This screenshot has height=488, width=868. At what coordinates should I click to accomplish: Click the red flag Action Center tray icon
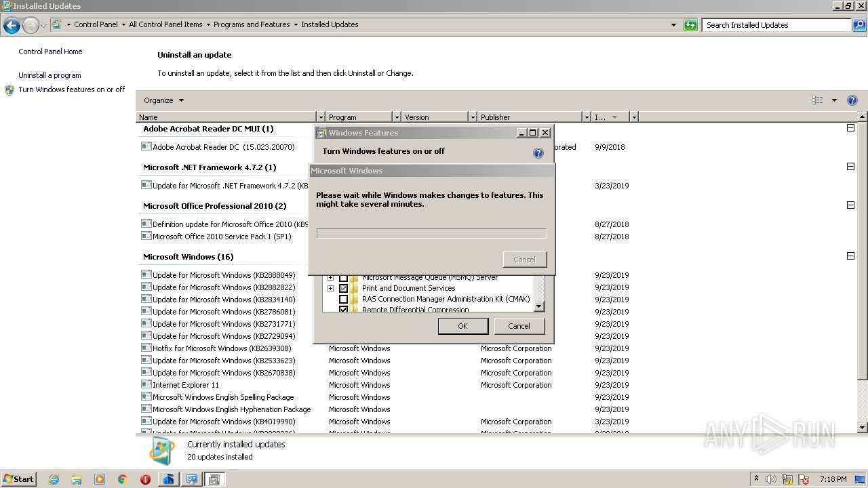pyautogui.click(x=804, y=479)
